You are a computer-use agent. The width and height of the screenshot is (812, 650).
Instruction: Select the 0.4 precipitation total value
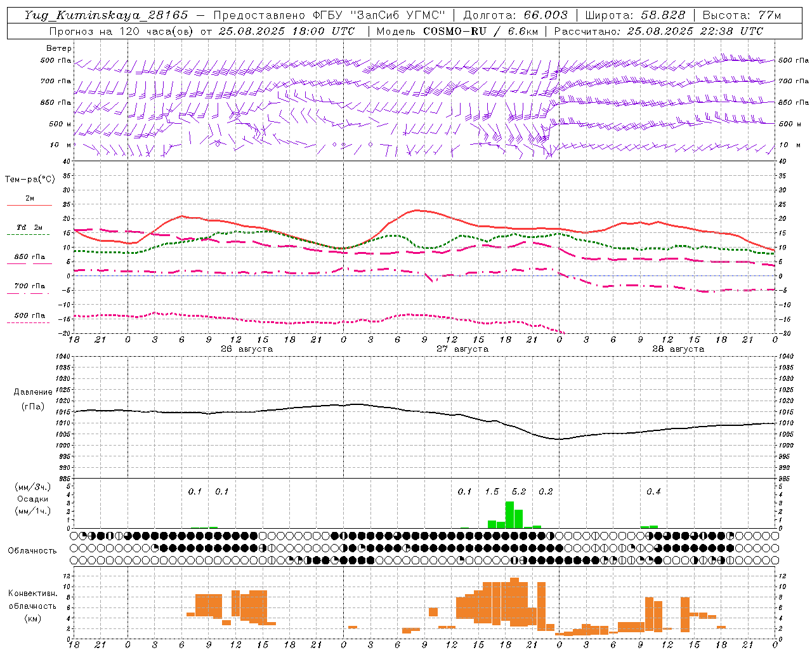653,491
